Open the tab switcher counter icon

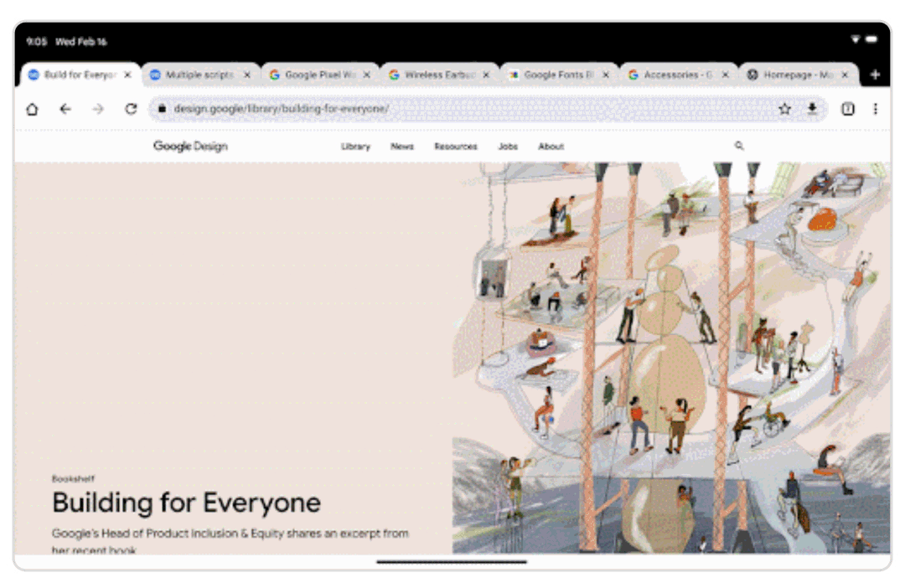pyautogui.click(x=848, y=109)
